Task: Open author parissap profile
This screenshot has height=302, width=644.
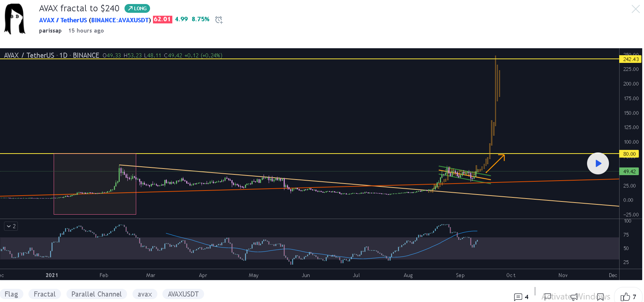Action: click(x=50, y=31)
